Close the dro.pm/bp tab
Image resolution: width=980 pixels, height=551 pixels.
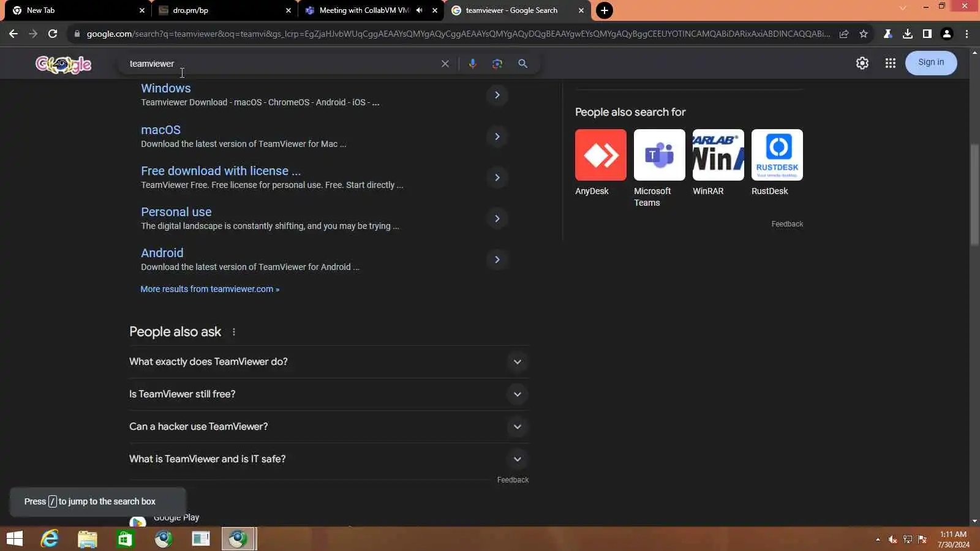coord(288,10)
